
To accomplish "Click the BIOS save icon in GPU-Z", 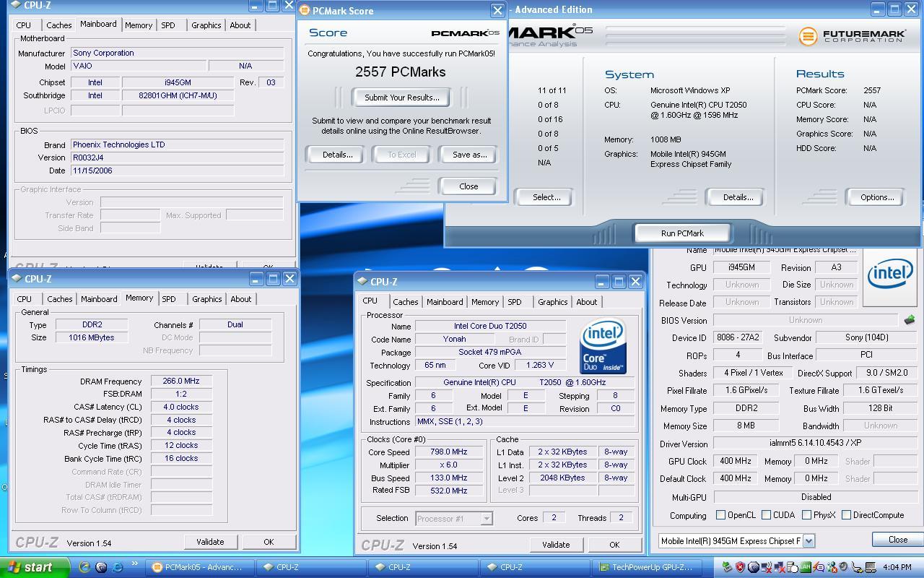I will click(x=909, y=319).
